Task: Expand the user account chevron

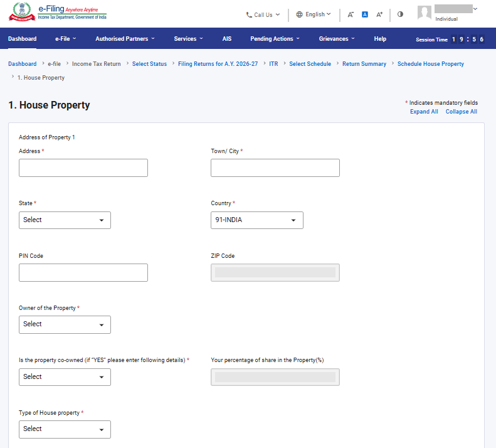Action: coord(475,9)
